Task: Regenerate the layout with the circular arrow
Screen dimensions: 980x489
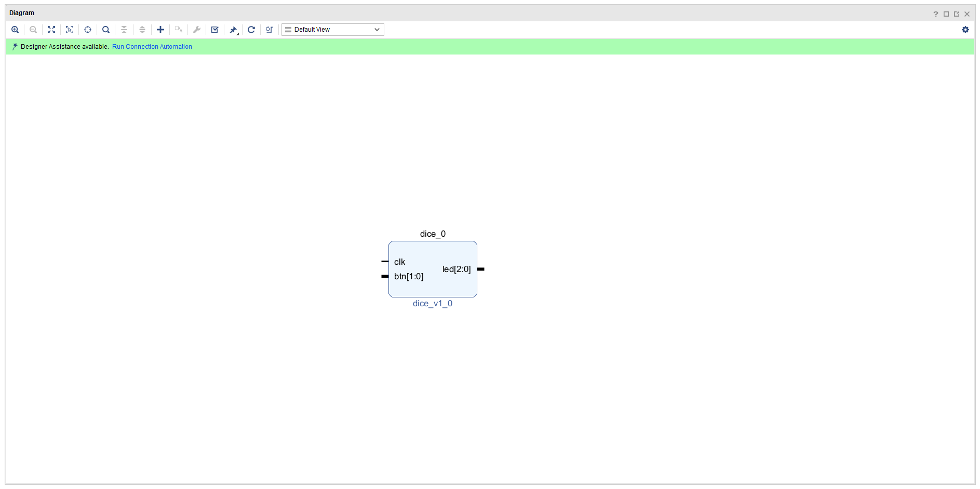Action: 251,30
